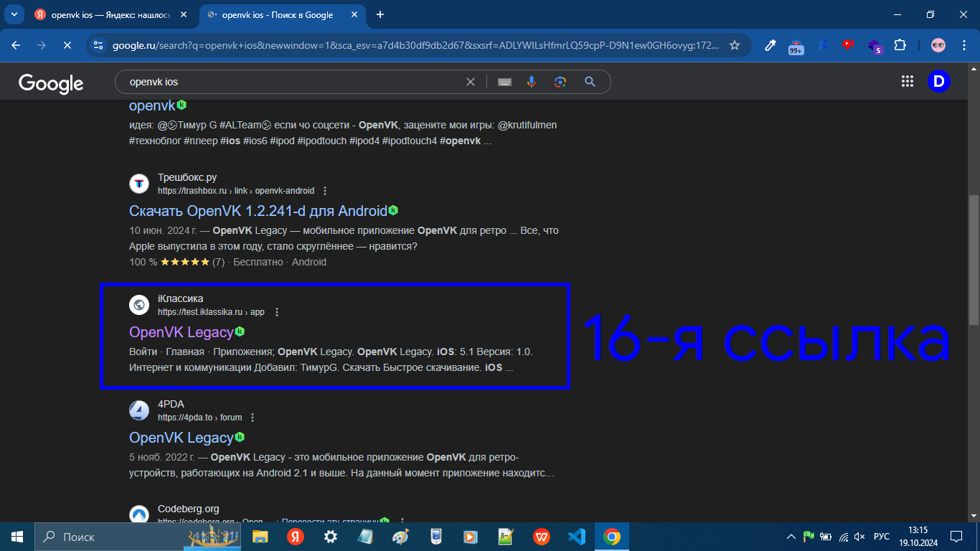Click the on-screen keyboard icon in search box
Viewport: 980px width, 551px height.
tap(504, 82)
